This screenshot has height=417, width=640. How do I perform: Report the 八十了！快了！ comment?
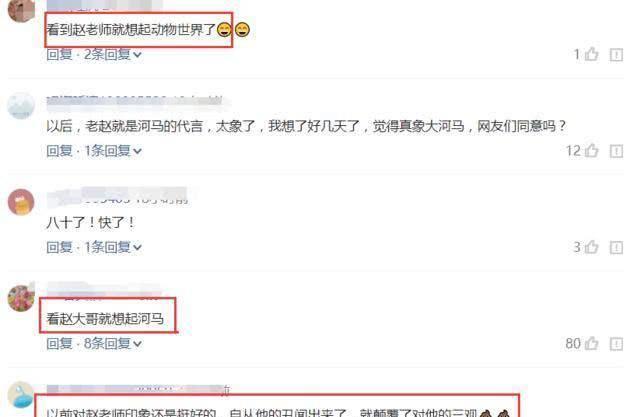click(x=616, y=247)
